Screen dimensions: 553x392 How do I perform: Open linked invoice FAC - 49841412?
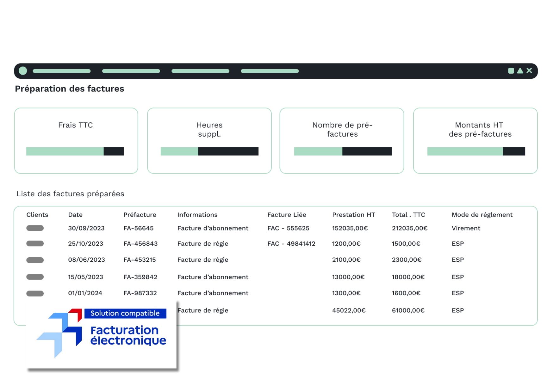tap(291, 244)
